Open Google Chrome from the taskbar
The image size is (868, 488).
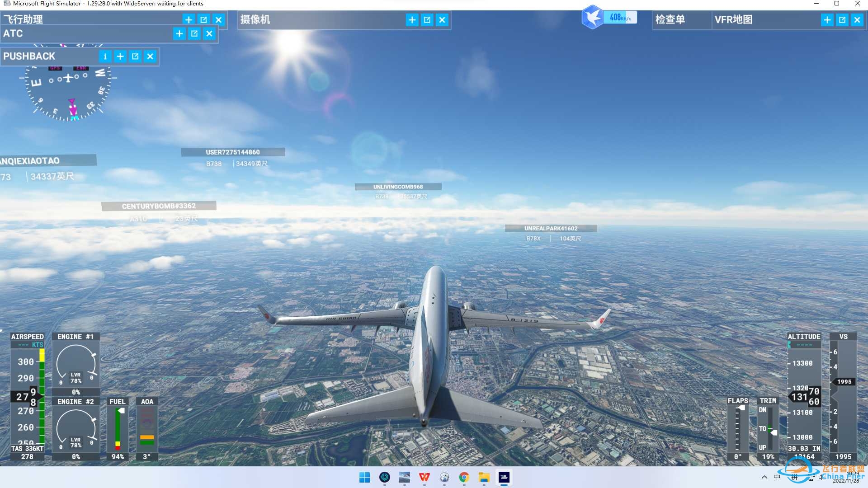coord(464,478)
